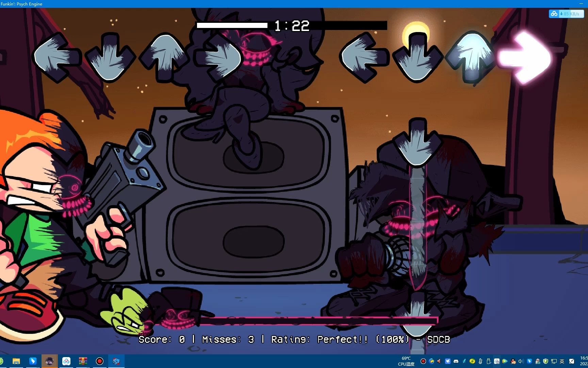Click the taskbar clock
588x368 pixels.
point(584,361)
